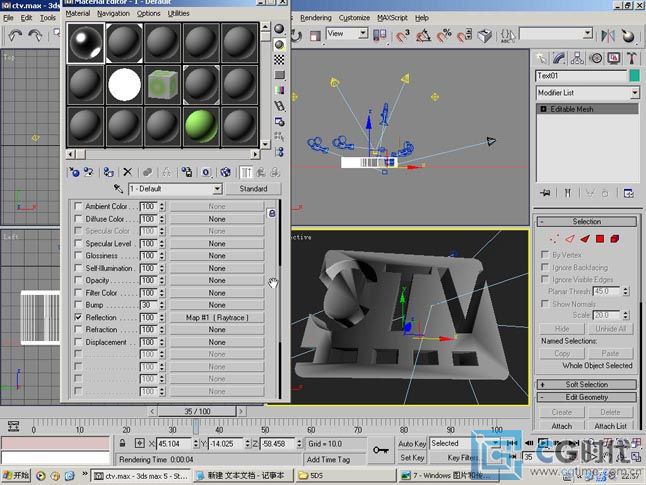Click the Standard material type button
The width and height of the screenshot is (646, 485).
(253, 189)
